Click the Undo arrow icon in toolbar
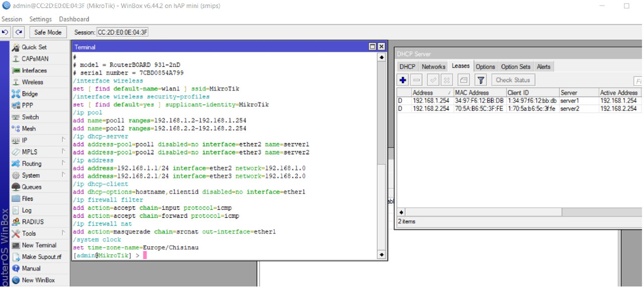The image size is (644, 287). coord(6,32)
